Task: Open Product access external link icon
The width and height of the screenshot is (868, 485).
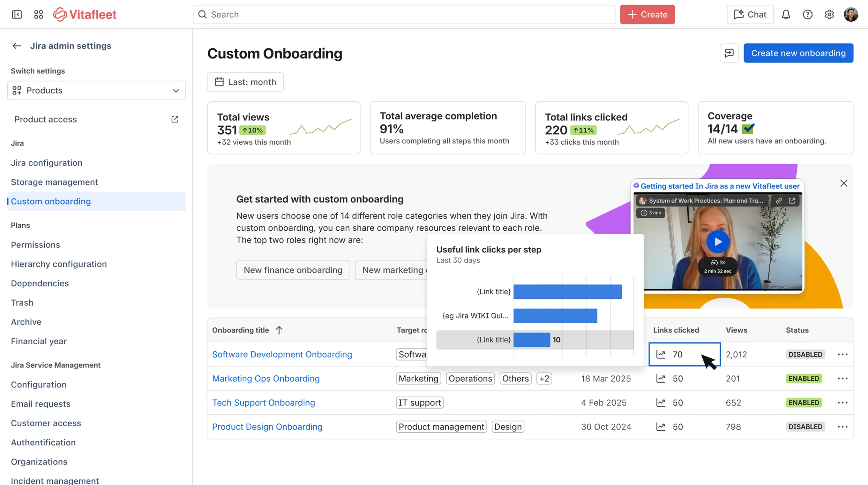Action: (x=175, y=119)
